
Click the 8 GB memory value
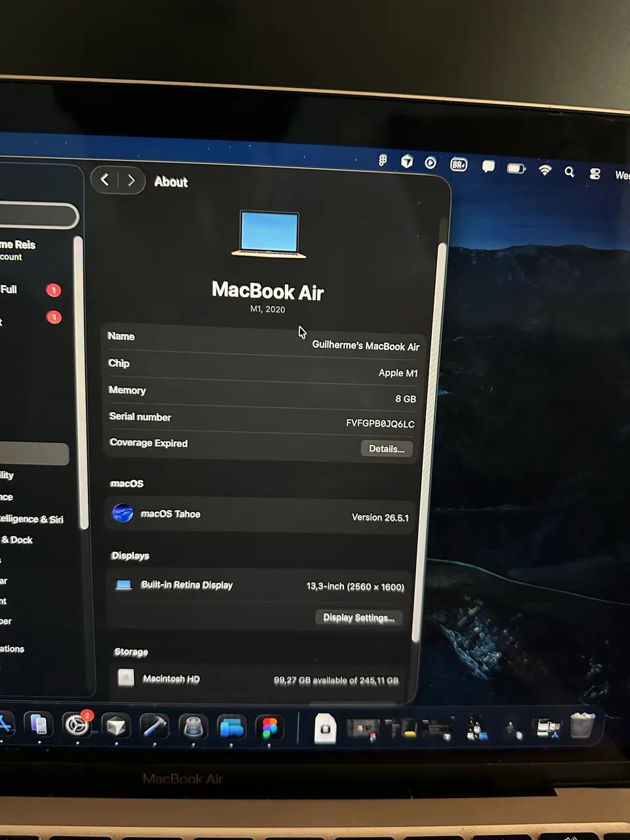(406, 398)
